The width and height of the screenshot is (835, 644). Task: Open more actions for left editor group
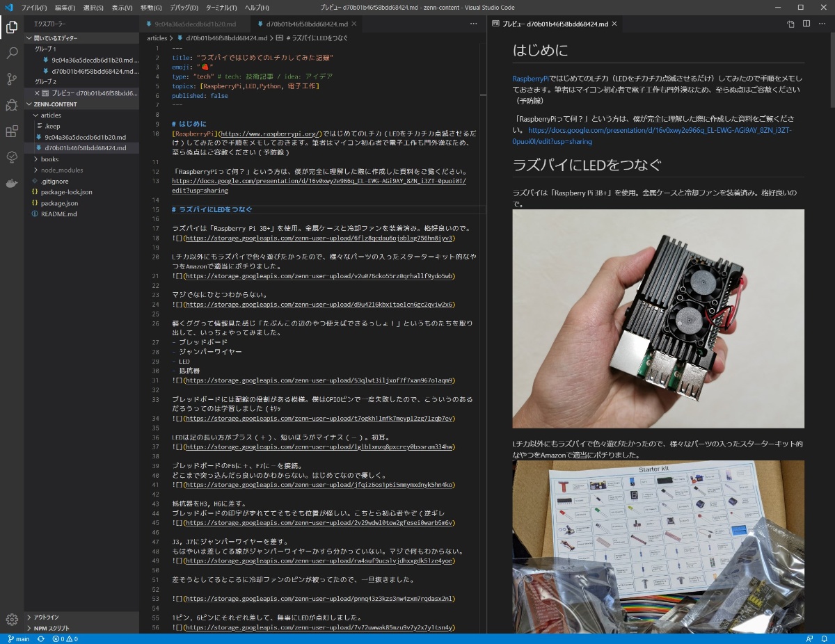pyautogui.click(x=474, y=24)
